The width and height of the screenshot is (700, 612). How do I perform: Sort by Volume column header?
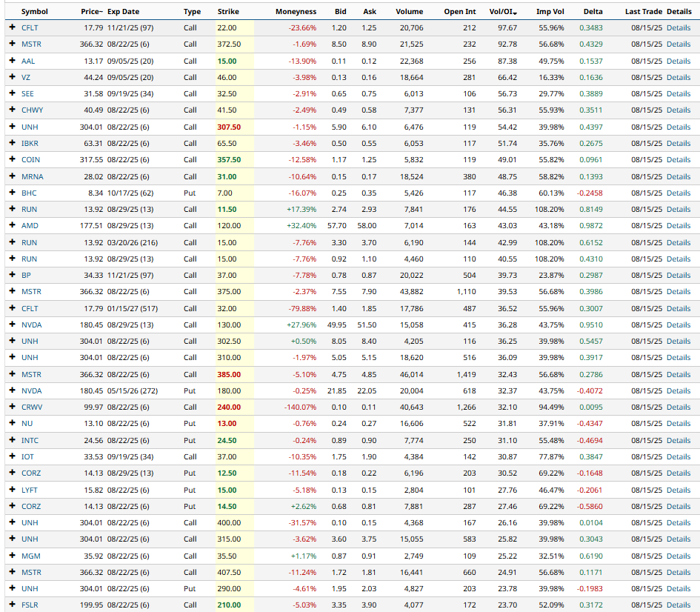410,12
